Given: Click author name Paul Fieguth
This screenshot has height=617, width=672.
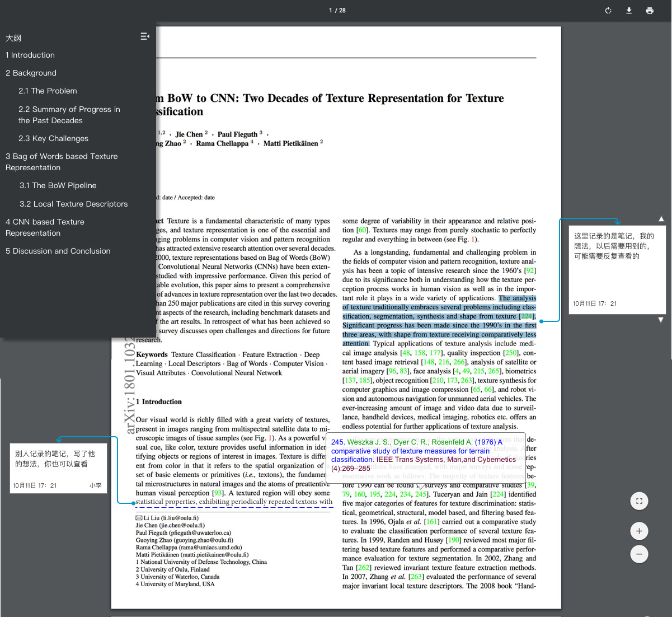Looking at the screenshot, I should 238,134.
